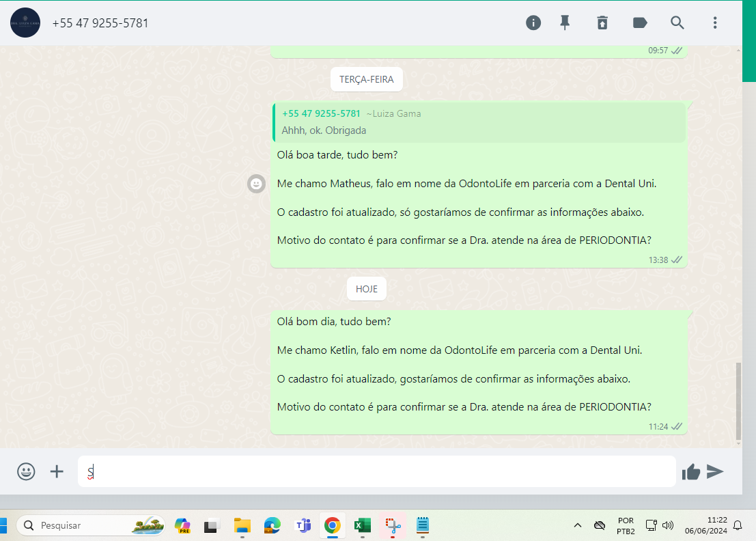Select the 11:24 message timestamp
Viewport: 756px width, 541px height.
658,427
